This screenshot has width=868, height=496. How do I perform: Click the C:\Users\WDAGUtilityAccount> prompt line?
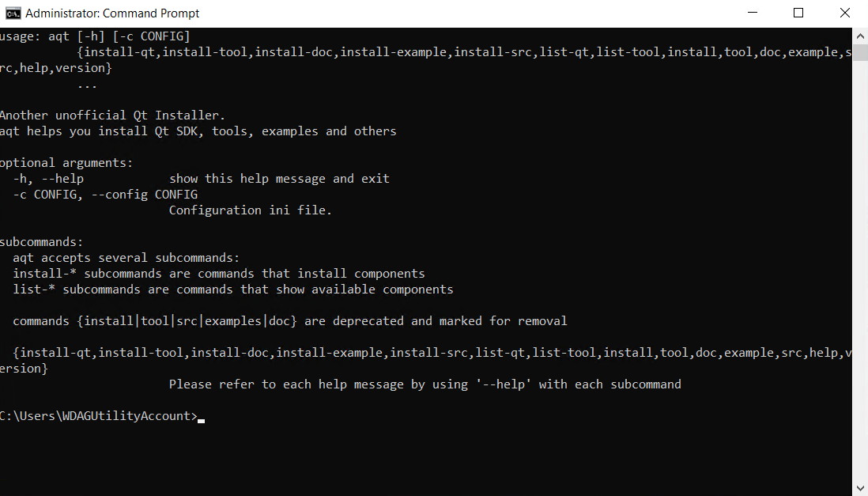pyautogui.click(x=98, y=416)
